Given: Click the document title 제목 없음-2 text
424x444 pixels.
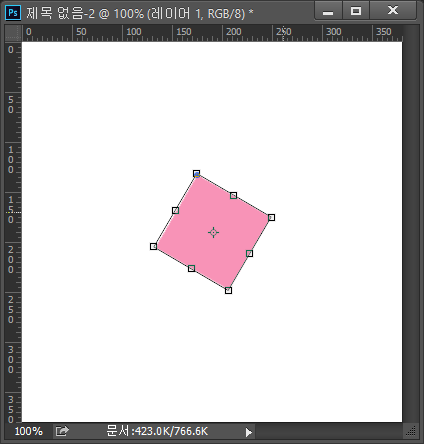Looking at the screenshot, I should pos(60,13).
